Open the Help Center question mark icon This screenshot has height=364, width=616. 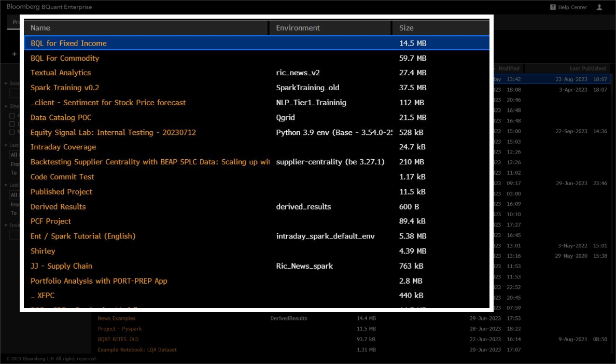[x=553, y=7]
